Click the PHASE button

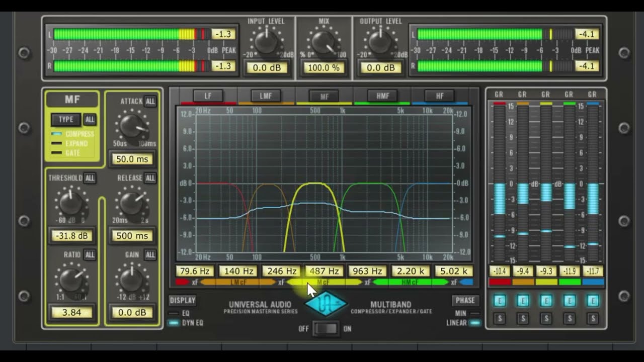[465, 300]
